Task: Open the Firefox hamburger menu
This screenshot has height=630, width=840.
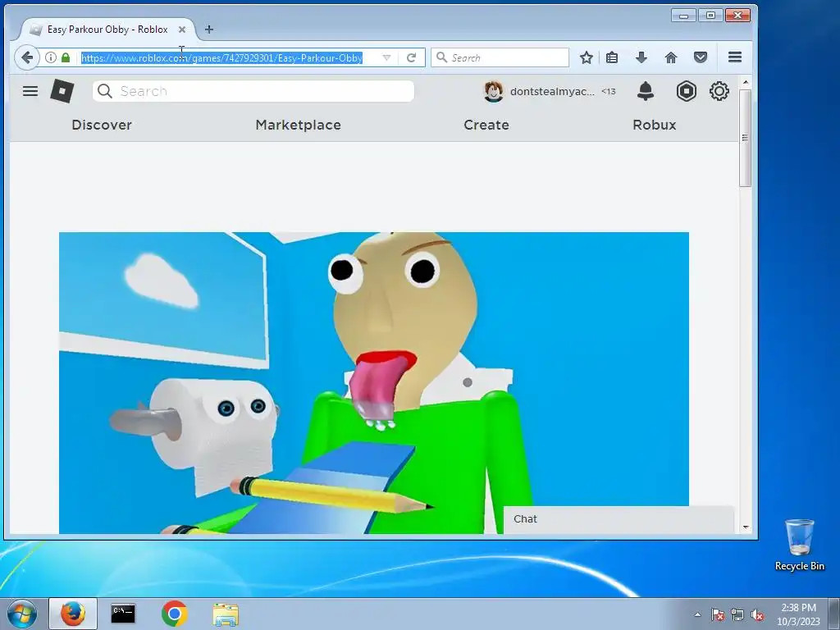Action: point(735,57)
